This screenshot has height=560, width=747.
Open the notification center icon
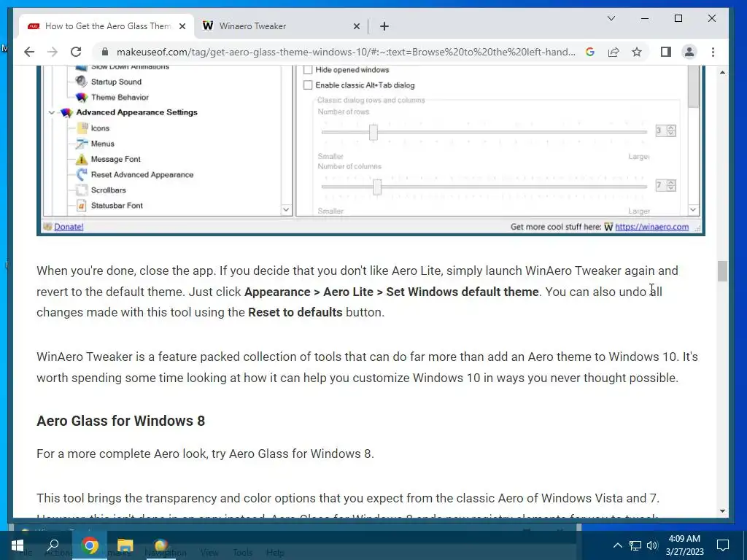(723, 545)
